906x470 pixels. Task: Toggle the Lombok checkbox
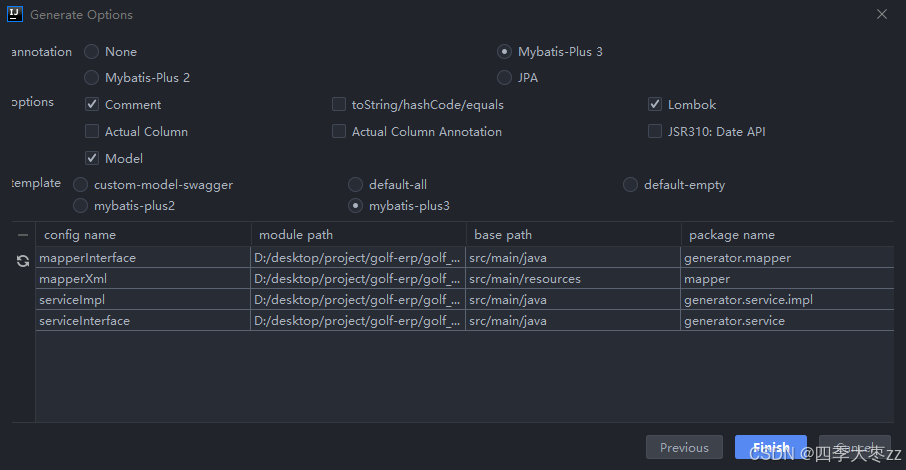(655, 104)
